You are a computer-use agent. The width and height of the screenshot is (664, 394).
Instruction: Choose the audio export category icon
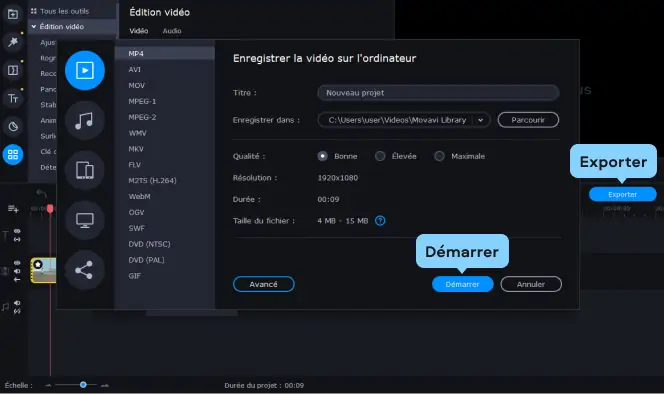(85, 120)
